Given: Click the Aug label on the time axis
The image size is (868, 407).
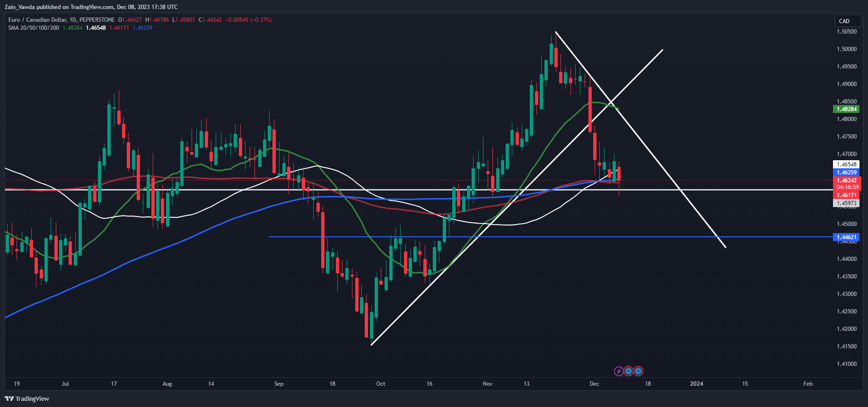Looking at the screenshot, I should pos(167,384).
